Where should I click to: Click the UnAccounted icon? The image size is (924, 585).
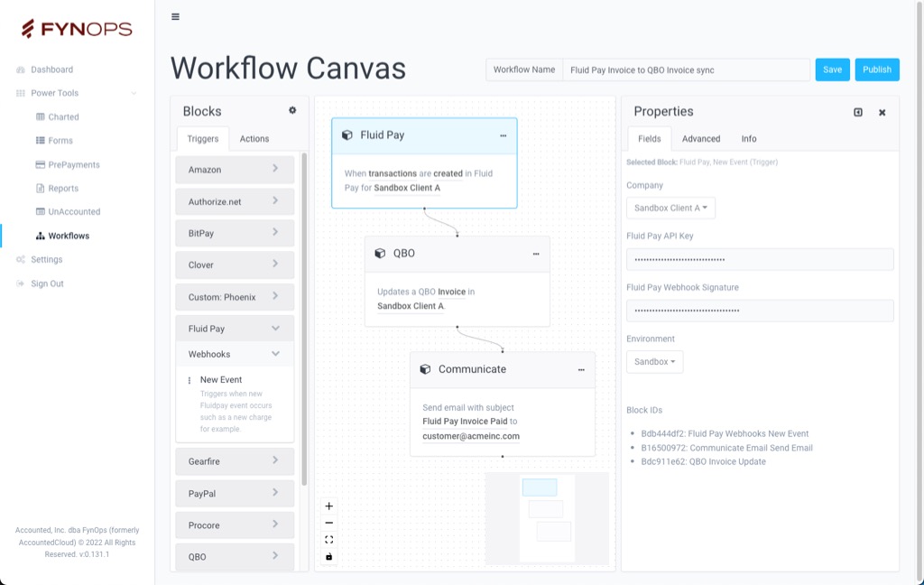[x=40, y=212]
